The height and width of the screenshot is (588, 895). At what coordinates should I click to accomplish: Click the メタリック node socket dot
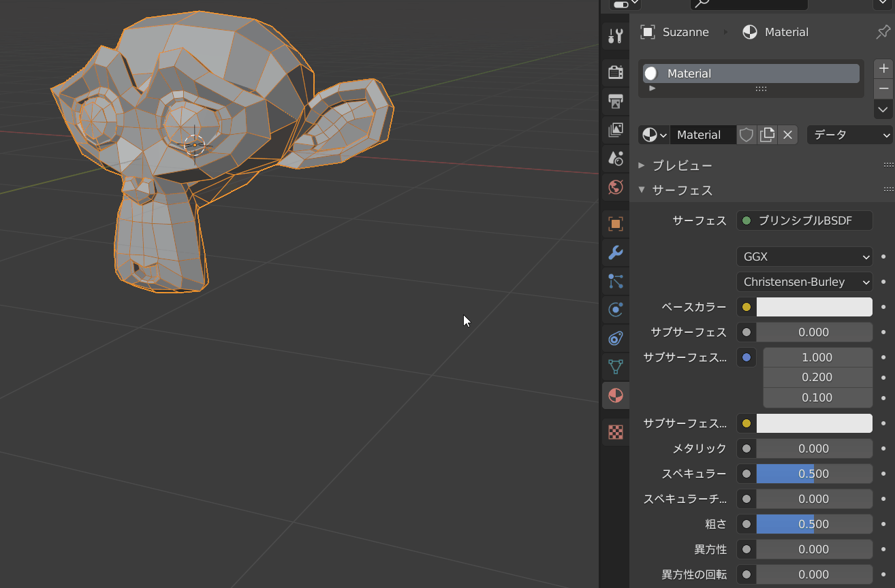coord(747,448)
